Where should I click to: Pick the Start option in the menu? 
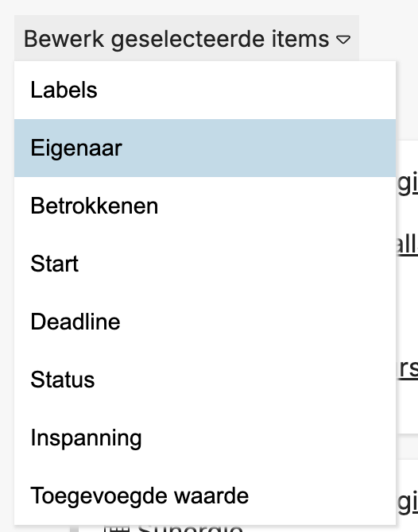[205, 264]
